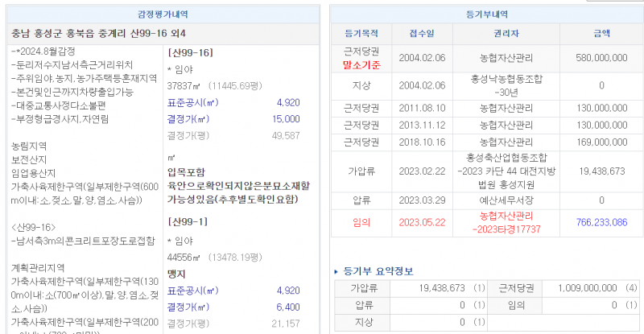Click the 금액 column header

click(601, 33)
